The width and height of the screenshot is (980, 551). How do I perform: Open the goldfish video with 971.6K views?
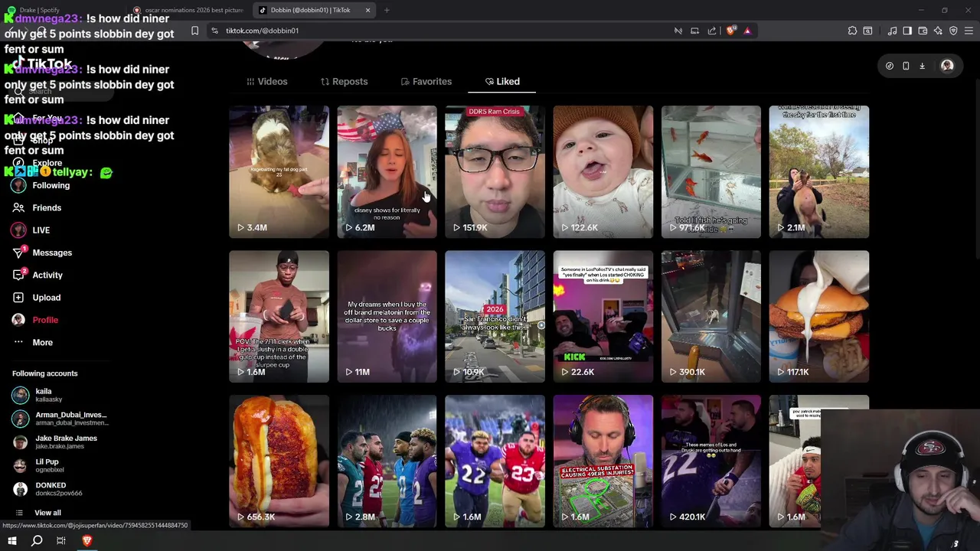point(711,172)
